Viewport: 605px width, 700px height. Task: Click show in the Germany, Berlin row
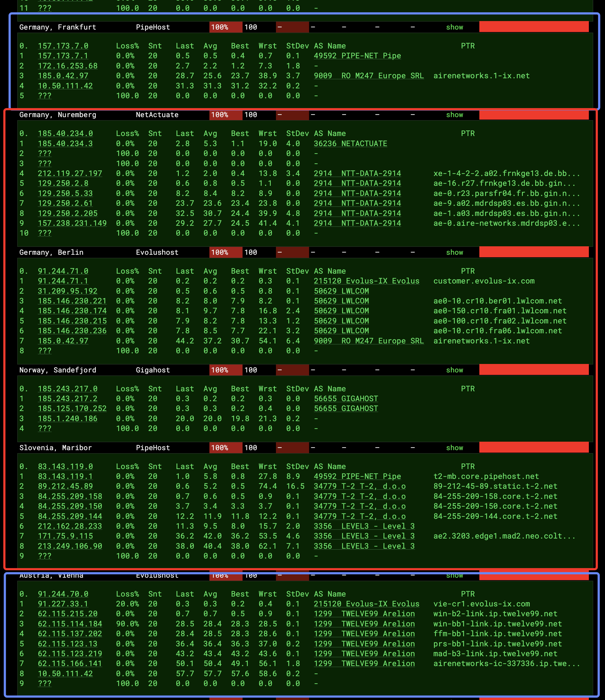click(x=454, y=252)
